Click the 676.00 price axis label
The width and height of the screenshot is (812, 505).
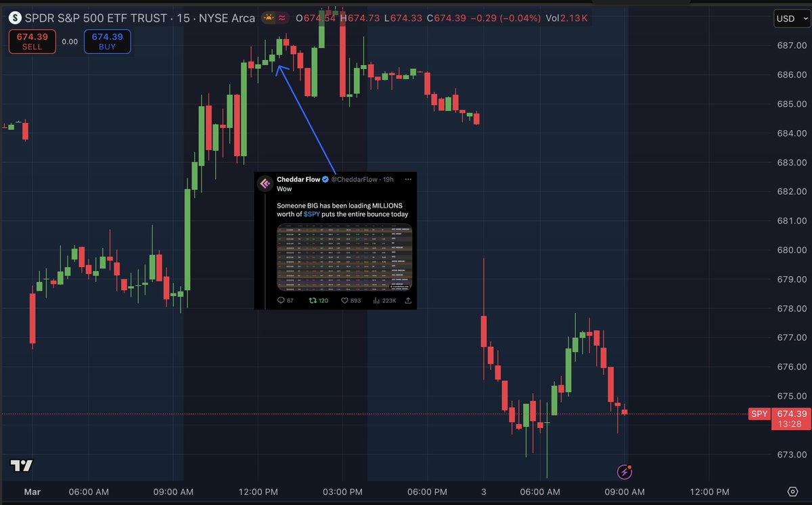pos(790,366)
